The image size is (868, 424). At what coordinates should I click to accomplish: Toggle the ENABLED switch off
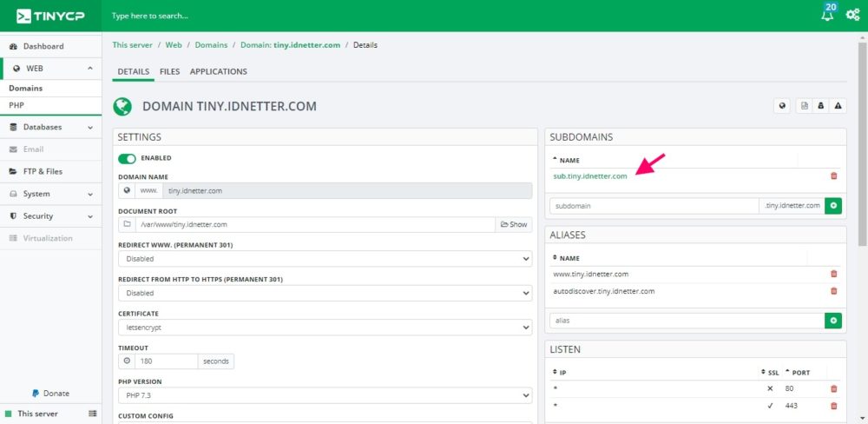[127, 158]
